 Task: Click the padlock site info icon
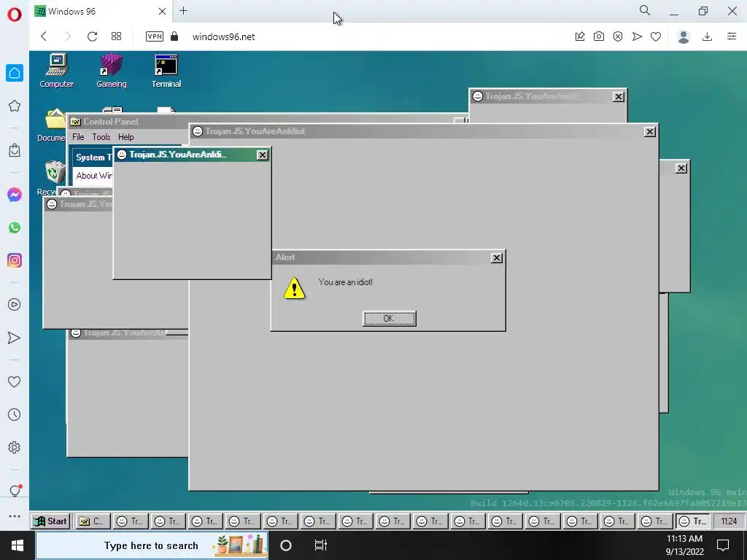tap(174, 36)
